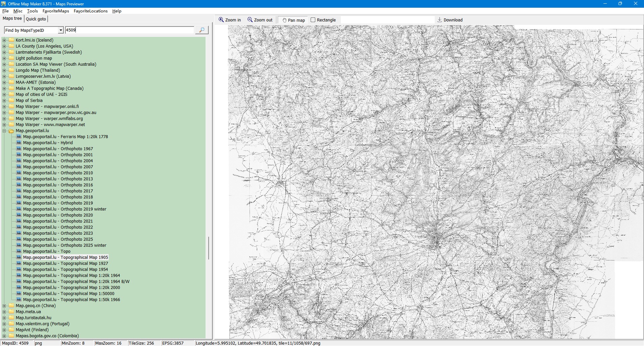Click the maps tree vertical scrollbar
The image size is (644, 346).
point(209,248)
